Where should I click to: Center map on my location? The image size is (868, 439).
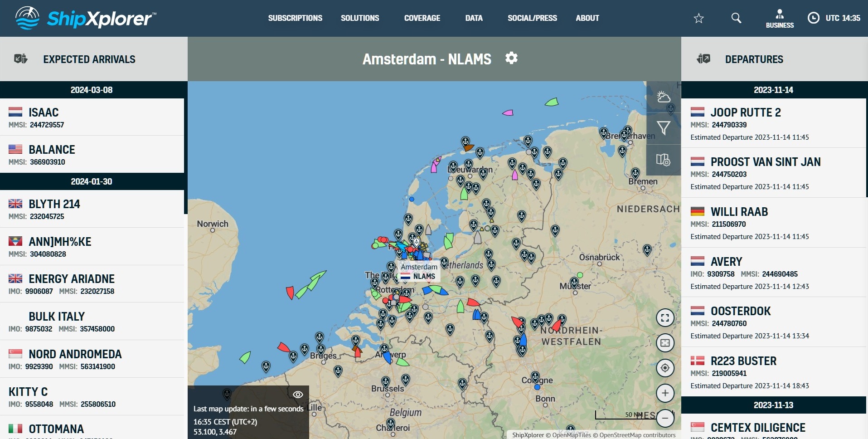click(x=665, y=368)
